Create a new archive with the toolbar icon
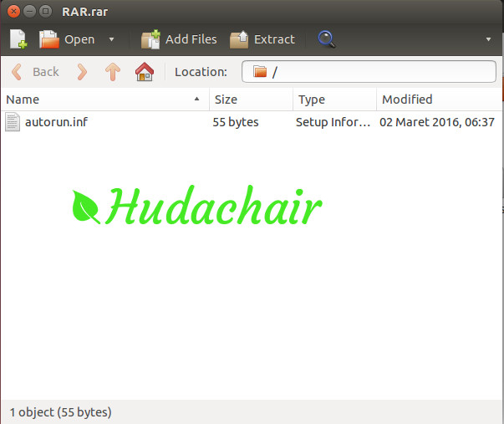This screenshot has width=504, height=424. [18, 39]
